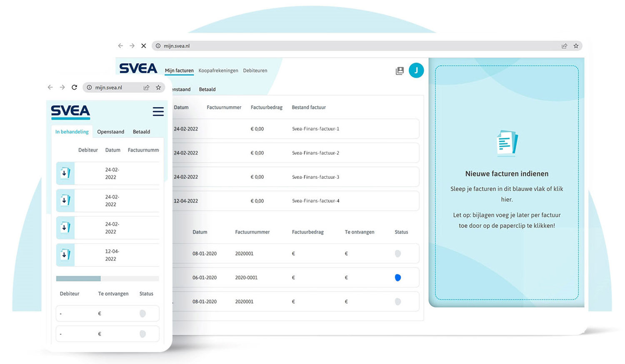Go forward in the desktop browser window
This screenshot has height=364, width=625.
(132, 46)
